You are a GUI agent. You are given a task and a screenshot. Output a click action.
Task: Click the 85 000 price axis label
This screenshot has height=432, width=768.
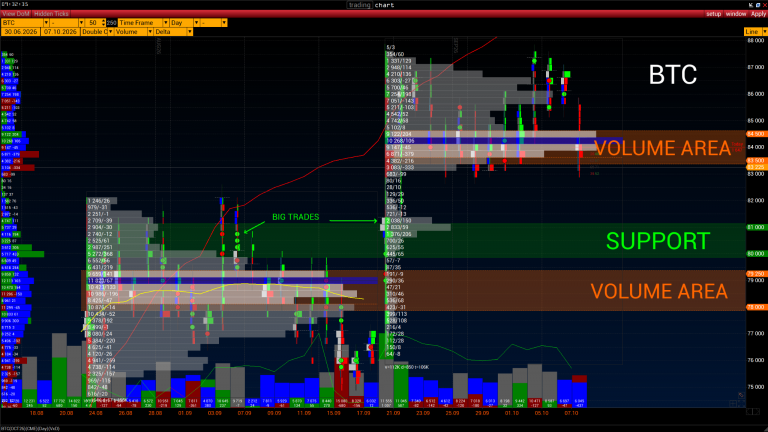pyautogui.click(x=756, y=120)
